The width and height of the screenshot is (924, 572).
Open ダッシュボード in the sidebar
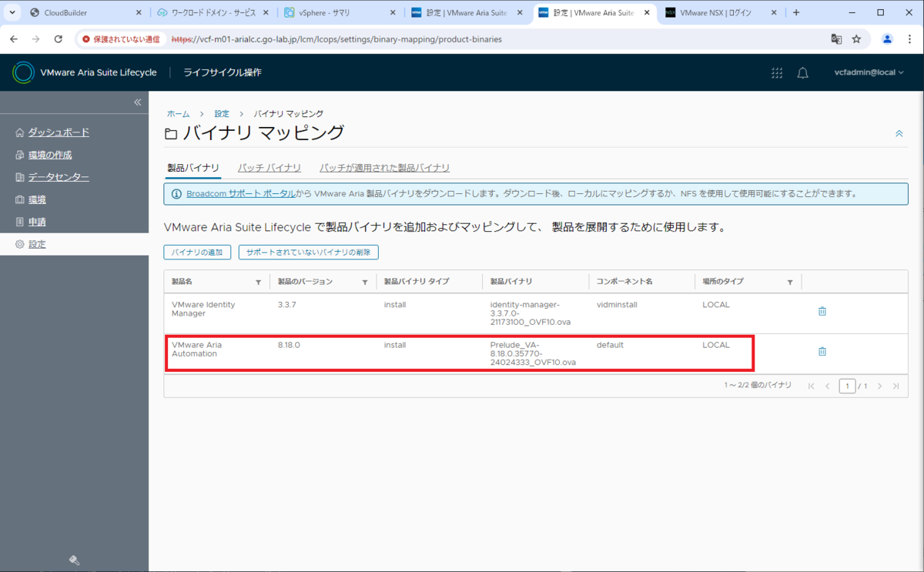[x=59, y=132]
